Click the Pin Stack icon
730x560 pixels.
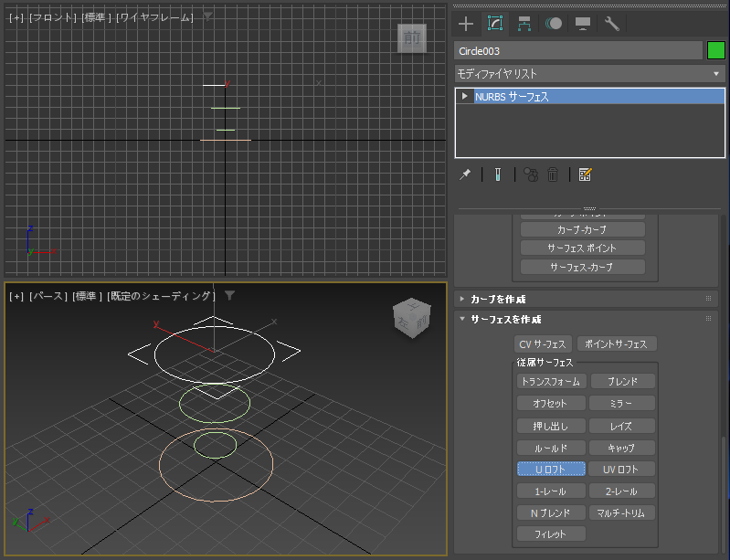(465, 174)
